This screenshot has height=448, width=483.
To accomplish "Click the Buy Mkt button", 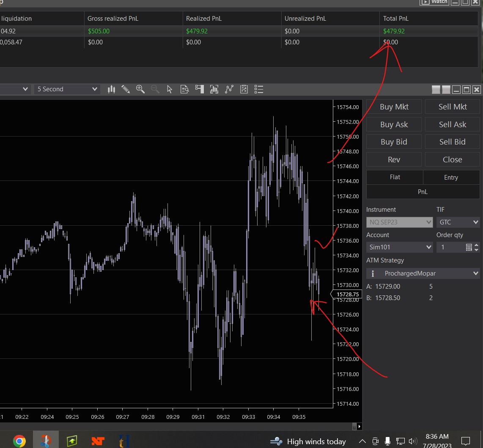I will (x=394, y=107).
